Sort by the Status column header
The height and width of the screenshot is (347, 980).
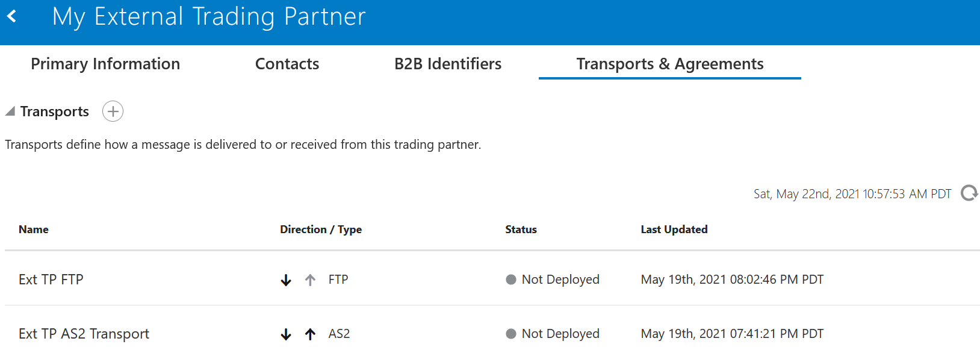tap(521, 230)
